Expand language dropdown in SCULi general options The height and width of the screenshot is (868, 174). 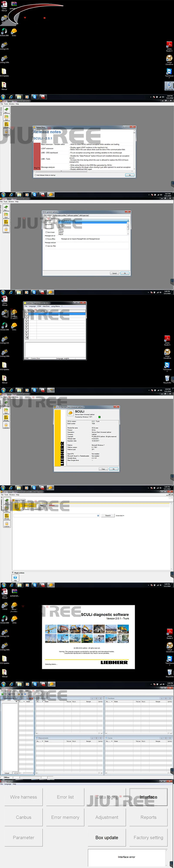tap(128, 220)
